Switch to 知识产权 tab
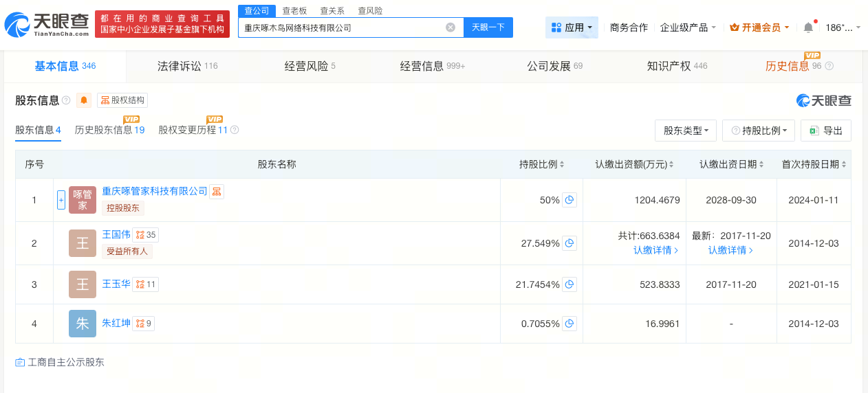This screenshot has height=393, width=868. click(677, 66)
